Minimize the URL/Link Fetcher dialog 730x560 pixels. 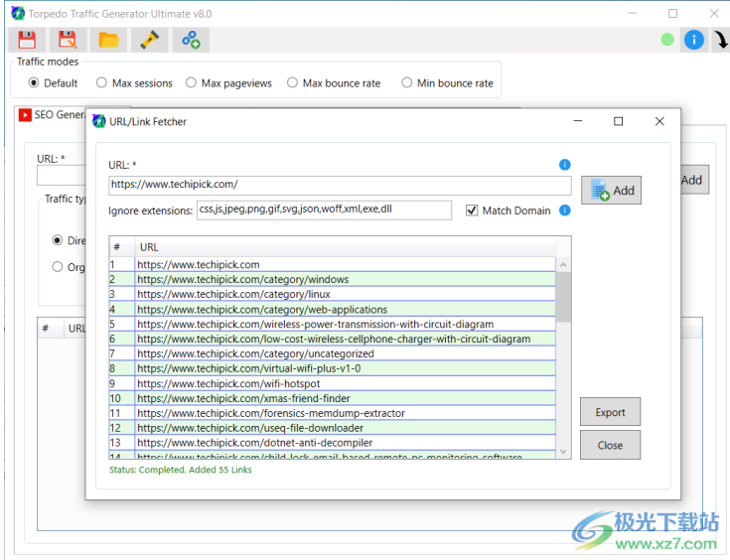coord(578,121)
